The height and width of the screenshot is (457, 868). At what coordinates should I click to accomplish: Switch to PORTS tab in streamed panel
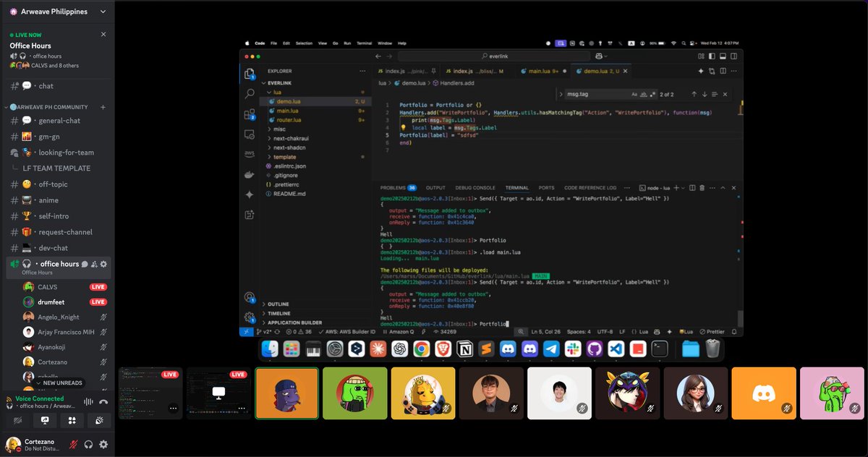[546, 187]
